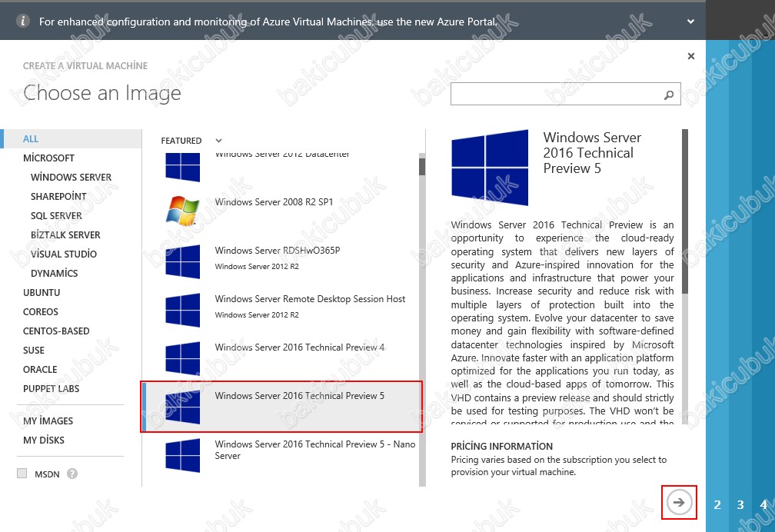The image size is (775, 532).
Task: Close the Create a Virtual Machine dialog
Action: tap(690, 56)
